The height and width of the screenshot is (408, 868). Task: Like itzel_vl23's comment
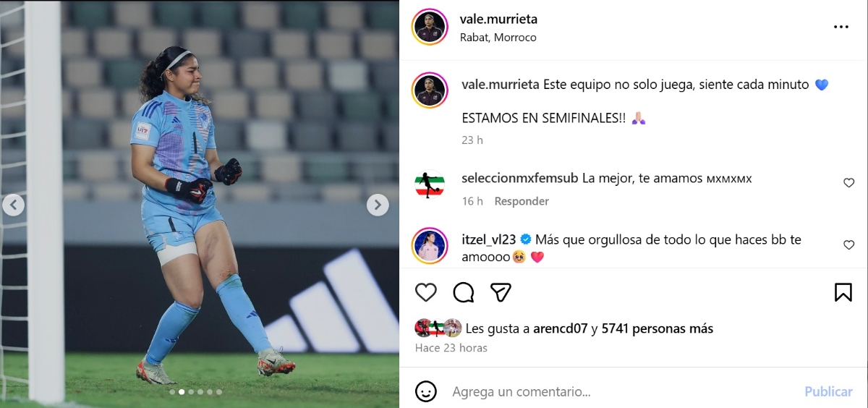(x=849, y=245)
